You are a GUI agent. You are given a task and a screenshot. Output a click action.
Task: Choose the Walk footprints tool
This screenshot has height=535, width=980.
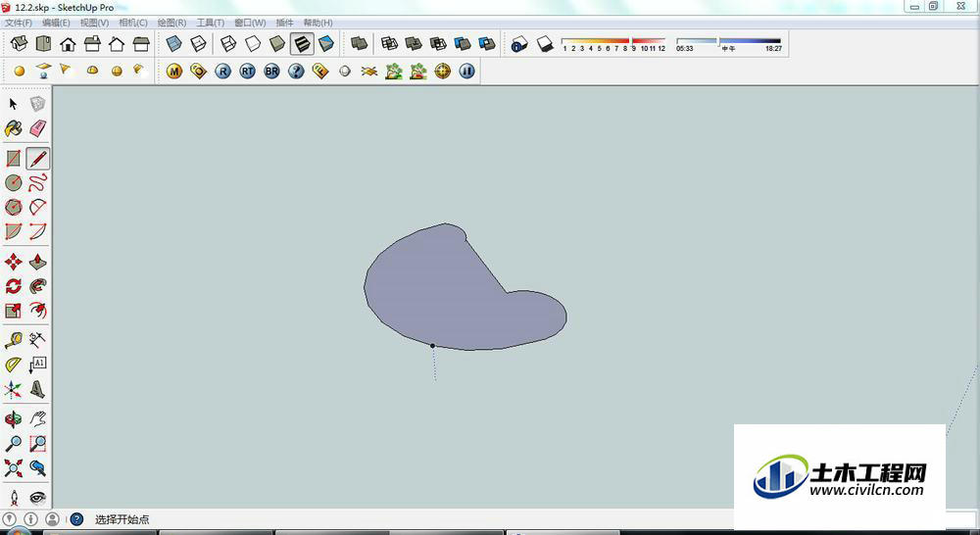(13, 498)
